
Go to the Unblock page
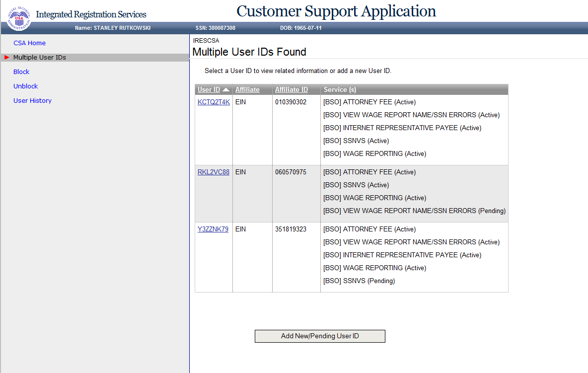tap(26, 86)
